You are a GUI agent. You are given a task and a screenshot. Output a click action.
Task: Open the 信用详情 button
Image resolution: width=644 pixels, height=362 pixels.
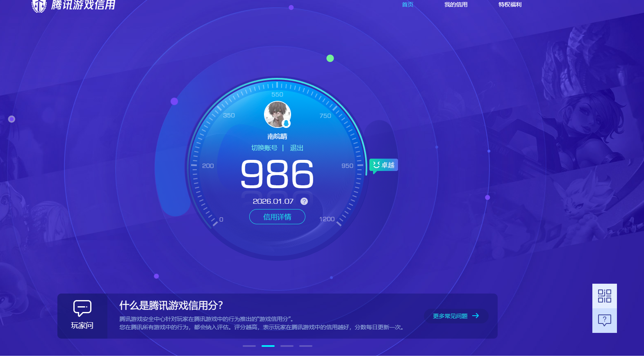(277, 217)
